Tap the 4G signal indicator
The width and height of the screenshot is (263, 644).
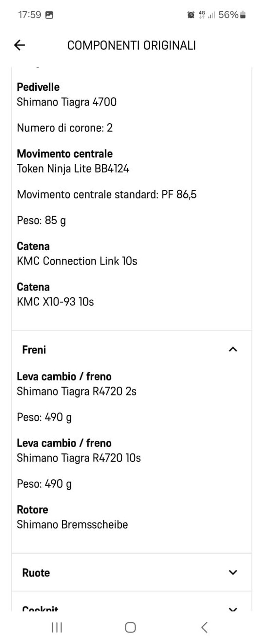[x=202, y=15]
